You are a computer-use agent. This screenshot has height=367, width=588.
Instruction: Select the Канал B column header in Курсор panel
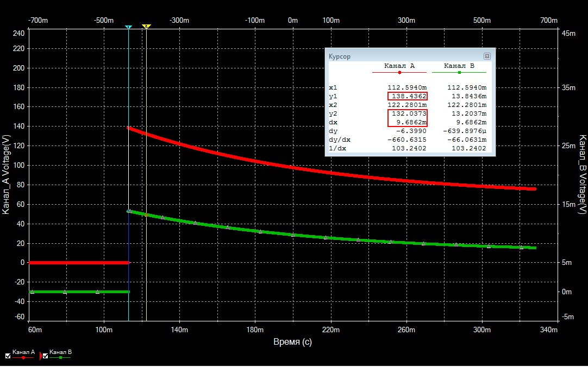[459, 66]
